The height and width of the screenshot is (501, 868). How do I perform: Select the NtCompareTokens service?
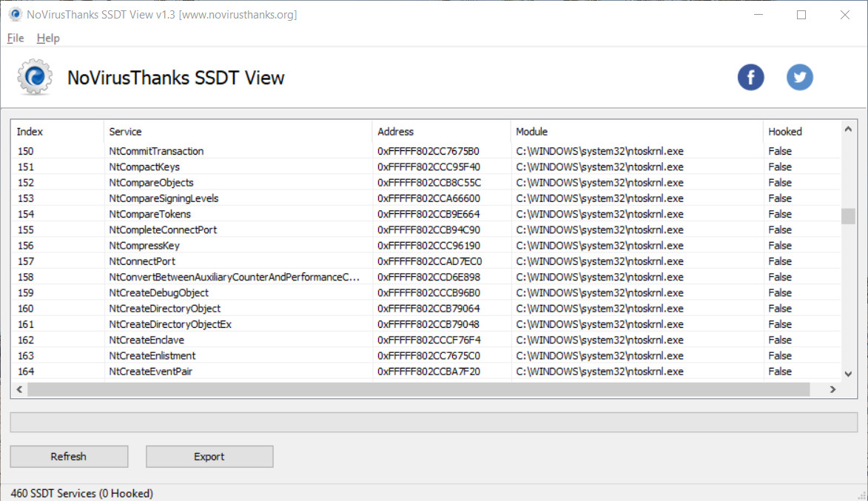coord(149,215)
